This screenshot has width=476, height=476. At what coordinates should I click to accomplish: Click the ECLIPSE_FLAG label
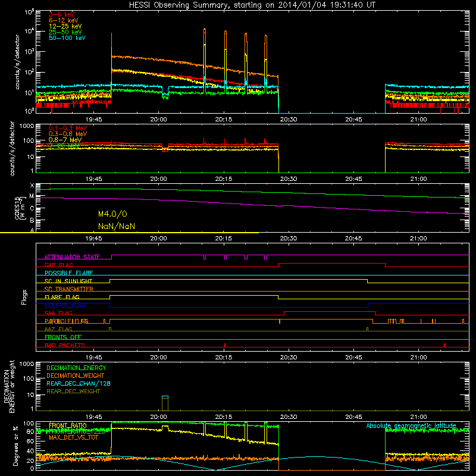pyautogui.click(x=65, y=305)
